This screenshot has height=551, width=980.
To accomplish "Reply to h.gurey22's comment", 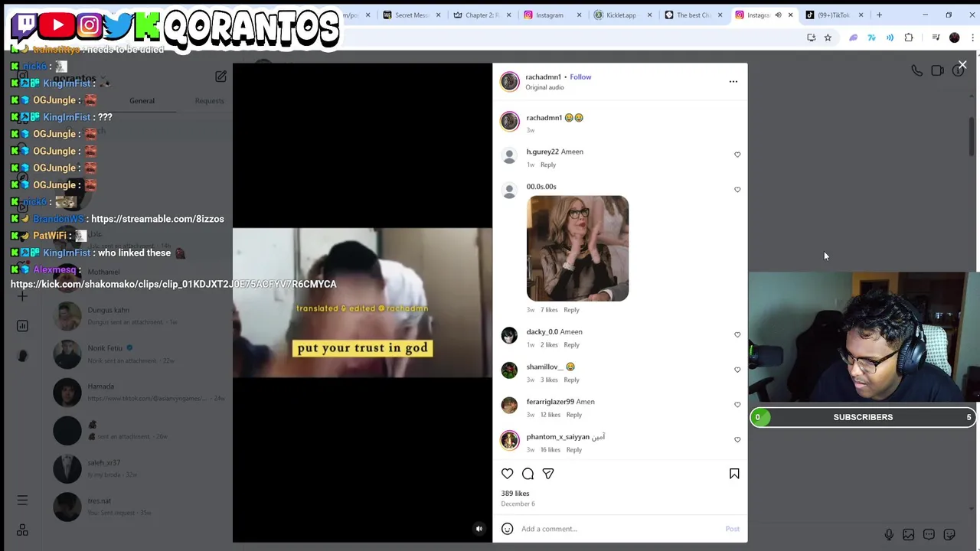I will (x=548, y=165).
